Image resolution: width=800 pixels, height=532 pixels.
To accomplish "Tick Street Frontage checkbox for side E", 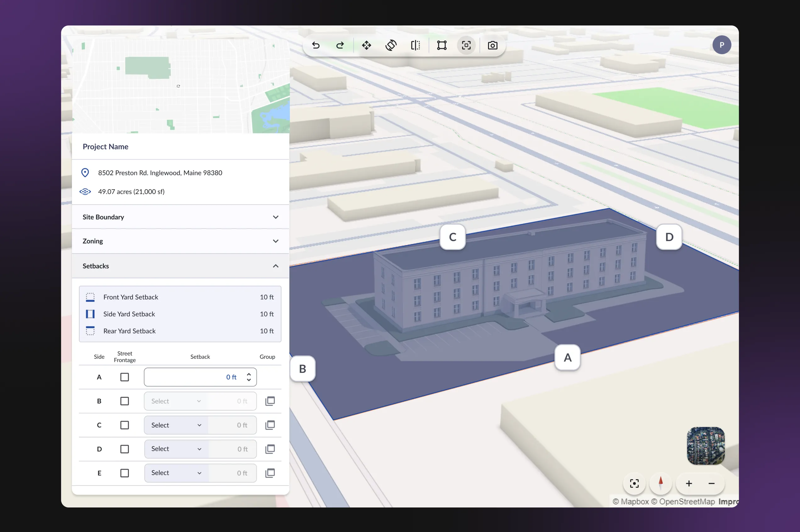I will tap(125, 473).
